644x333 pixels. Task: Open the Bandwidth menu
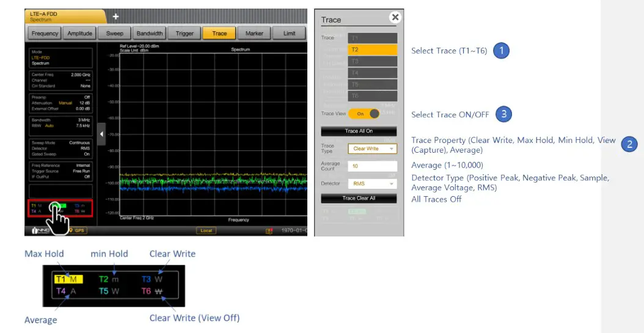point(150,33)
